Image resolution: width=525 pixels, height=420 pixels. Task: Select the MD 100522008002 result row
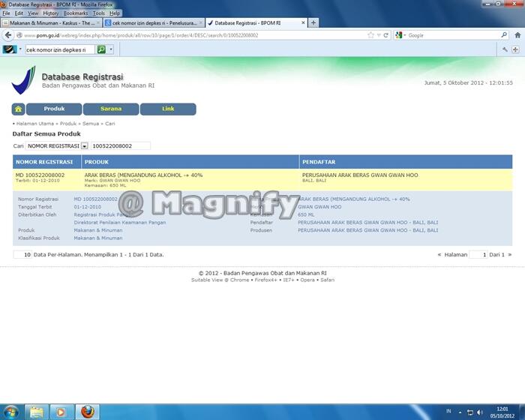262,179
